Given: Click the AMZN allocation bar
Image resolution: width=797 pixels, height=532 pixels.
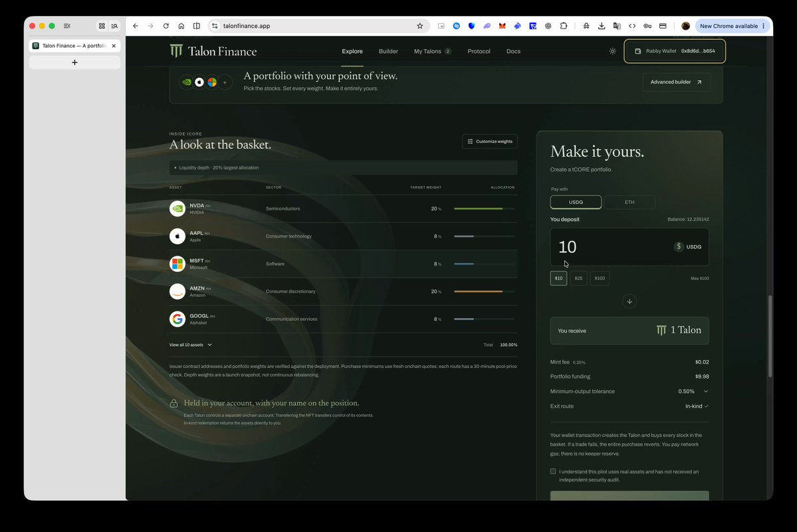Looking at the screenshot, I should pos(485,292).
